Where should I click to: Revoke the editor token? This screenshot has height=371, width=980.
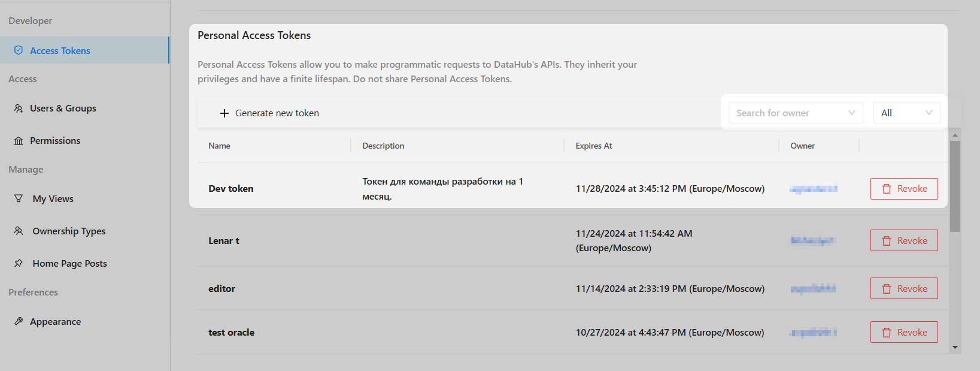coord(904,288)
